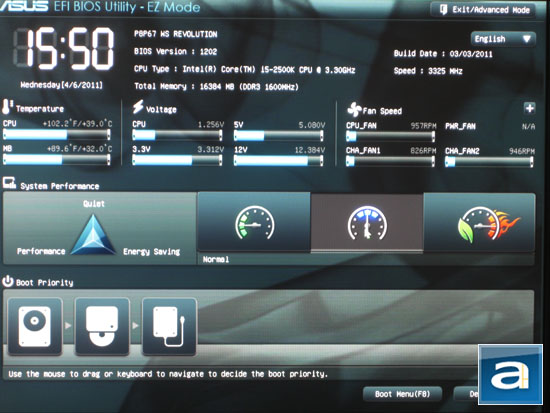
Task: Click the Quiet/Performance/Energy Saving triangle graphic
Action: point(93,235)
